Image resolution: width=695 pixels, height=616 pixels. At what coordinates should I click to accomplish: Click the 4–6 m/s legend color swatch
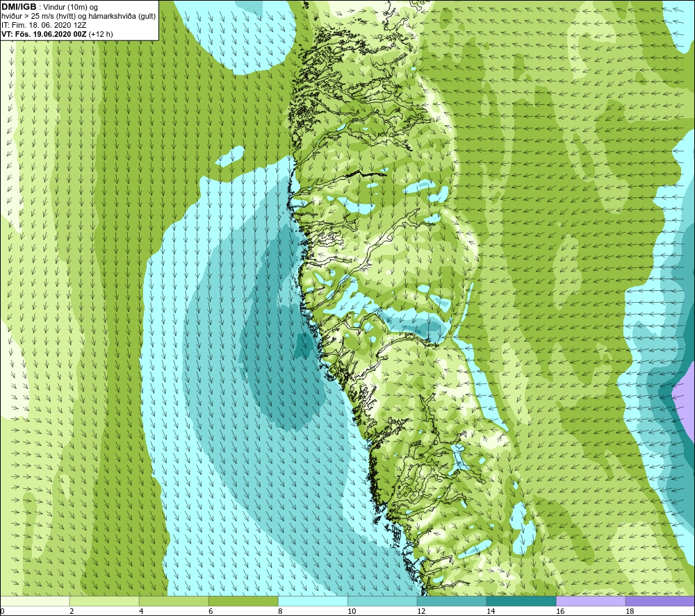(174, 601)
